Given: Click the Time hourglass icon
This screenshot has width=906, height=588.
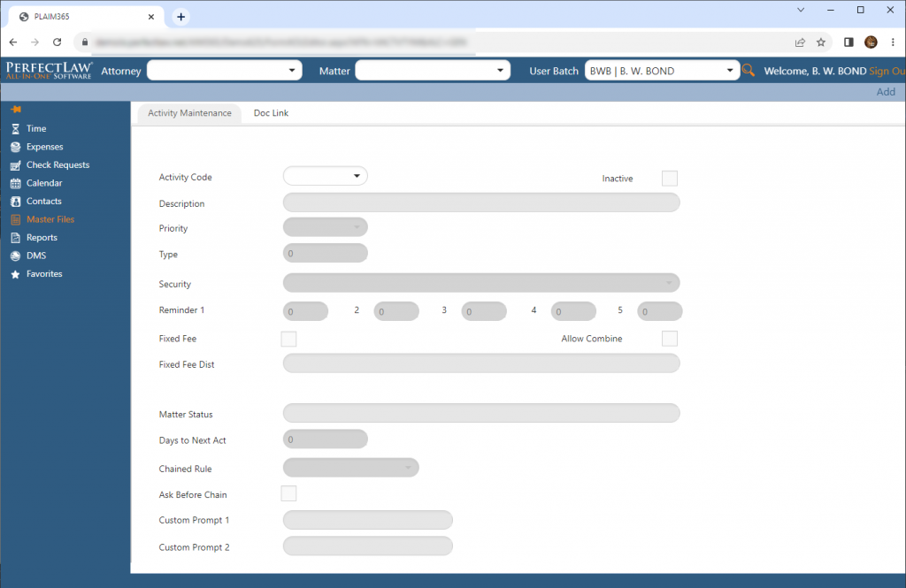Looking at the screenshot, I should click(16, 129).
